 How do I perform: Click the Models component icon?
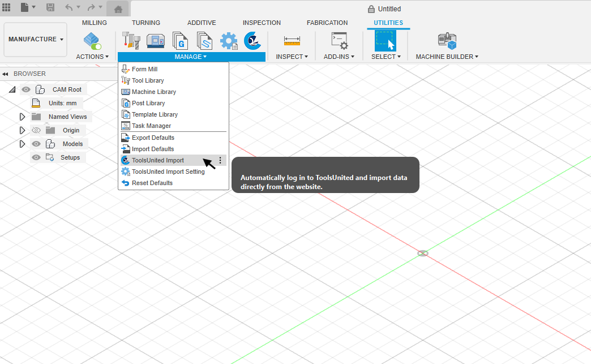[50, 144]
